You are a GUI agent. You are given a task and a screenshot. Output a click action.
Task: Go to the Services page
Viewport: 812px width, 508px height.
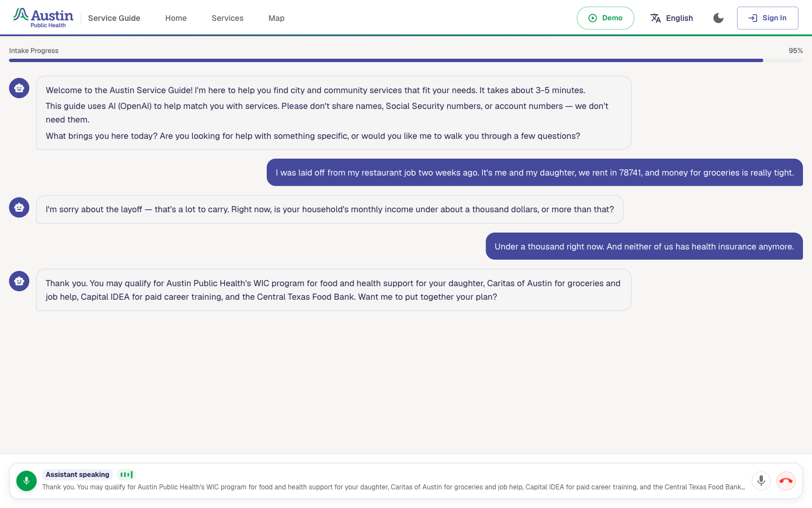227,18
